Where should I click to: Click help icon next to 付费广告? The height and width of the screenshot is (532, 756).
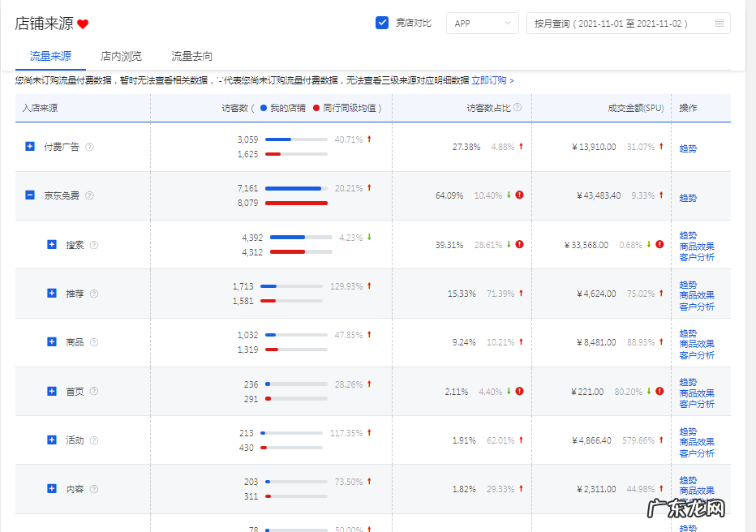pyautogui.click(x=90, y=147)
